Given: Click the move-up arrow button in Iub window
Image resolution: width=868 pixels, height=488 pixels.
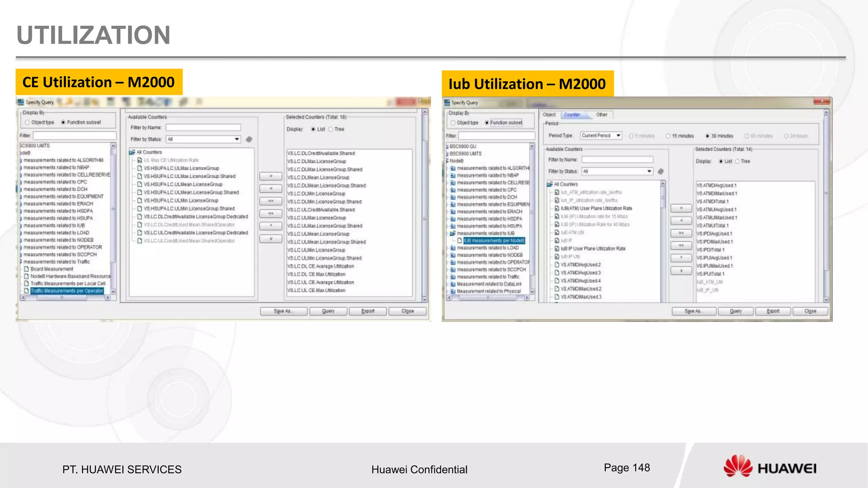Looking at the screenshot, I should pos(681,258).
